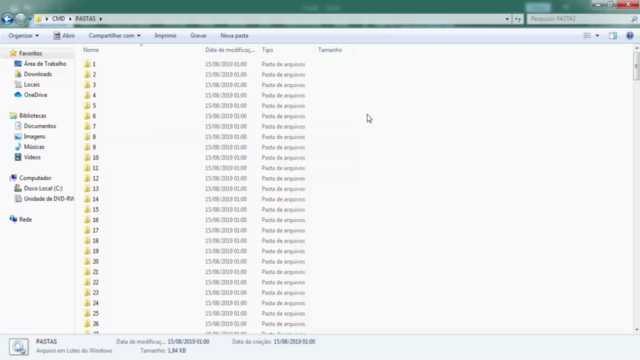Image resolution: width=640 pixels, height=360 pixels.
Task: Open Área de Trabalho in sidebar
Action: click(45, 64)
